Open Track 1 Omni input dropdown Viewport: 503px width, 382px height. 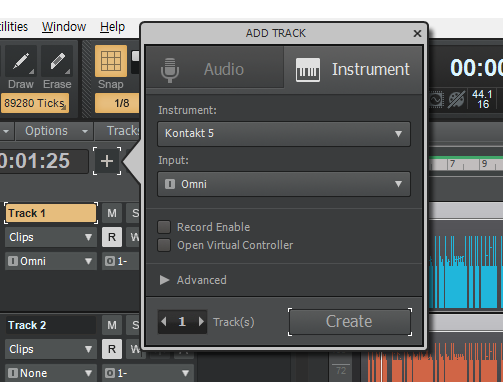click(x=51, y=261)
